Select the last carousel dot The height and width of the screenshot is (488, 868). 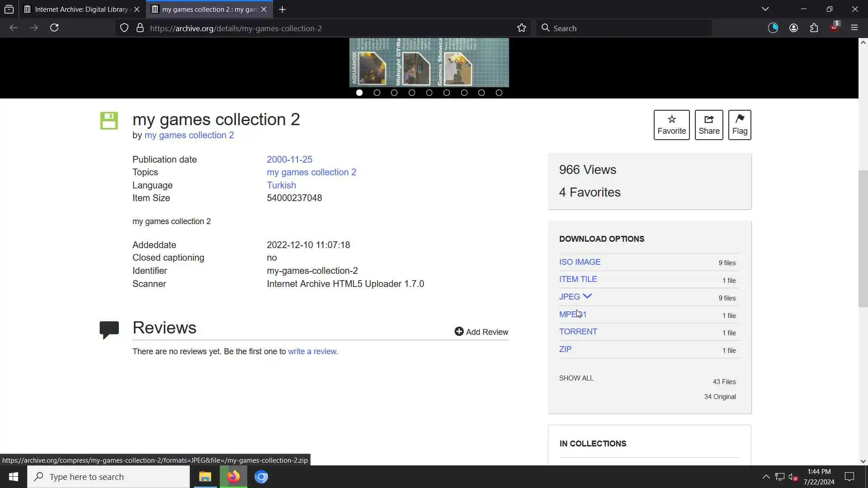(499, 93)
